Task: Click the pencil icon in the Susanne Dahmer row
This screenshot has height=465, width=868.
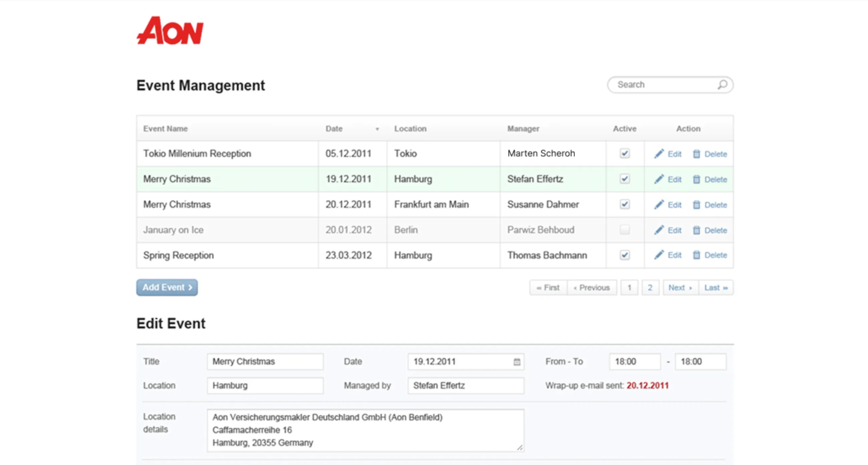Action: 659,205
